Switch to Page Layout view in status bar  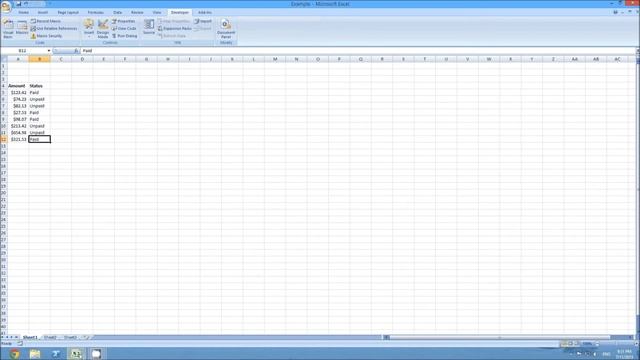(570, 343)
